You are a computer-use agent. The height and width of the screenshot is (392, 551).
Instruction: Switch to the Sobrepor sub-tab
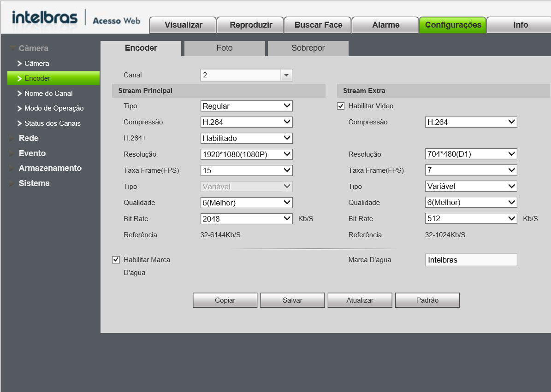tap(308, 48)
